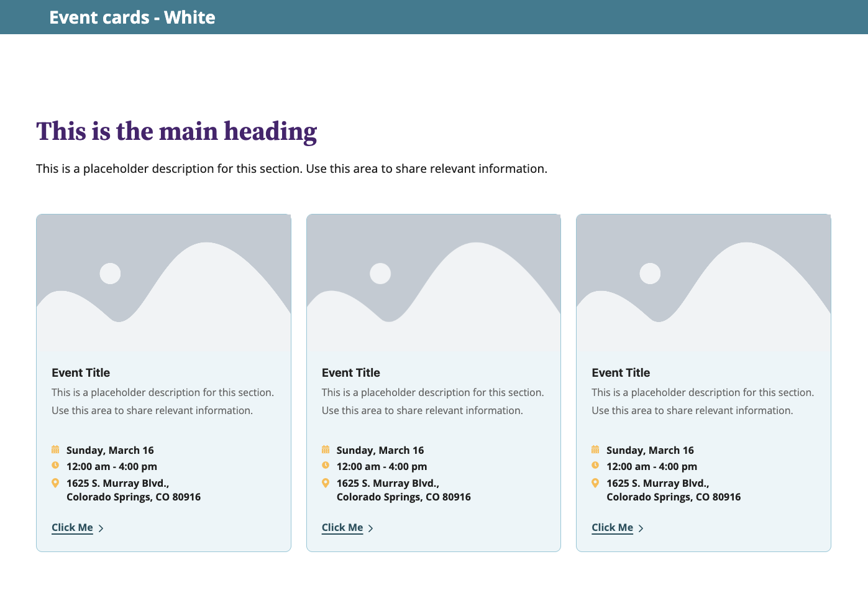Click location pin icon in third card
Screen dimensions: 868x613
[595, 483]
